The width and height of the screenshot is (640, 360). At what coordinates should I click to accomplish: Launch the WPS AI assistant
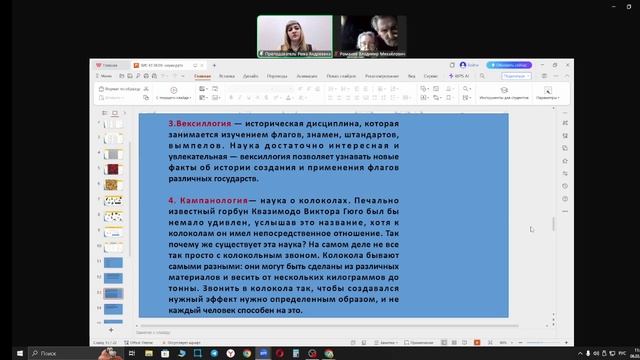(x=459, y=76)
